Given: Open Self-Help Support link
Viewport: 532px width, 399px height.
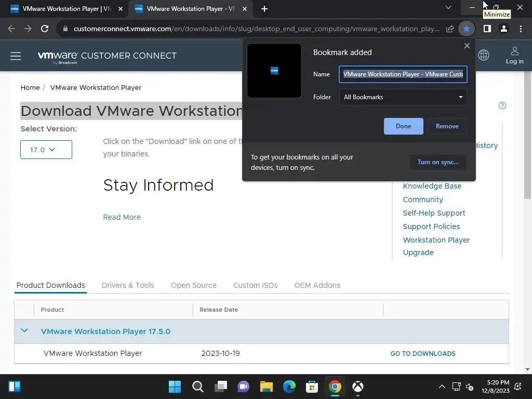Looking at the screenshot, I should point(434,213).
